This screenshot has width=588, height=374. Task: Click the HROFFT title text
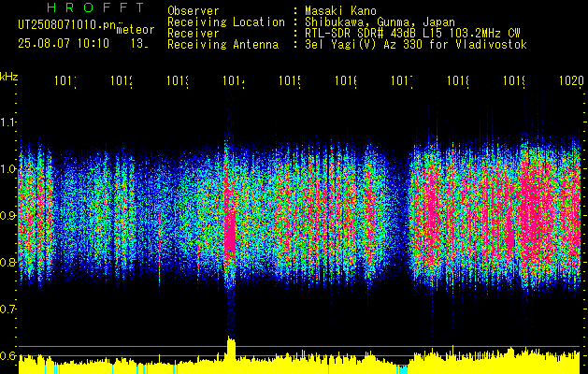[95, 7]
